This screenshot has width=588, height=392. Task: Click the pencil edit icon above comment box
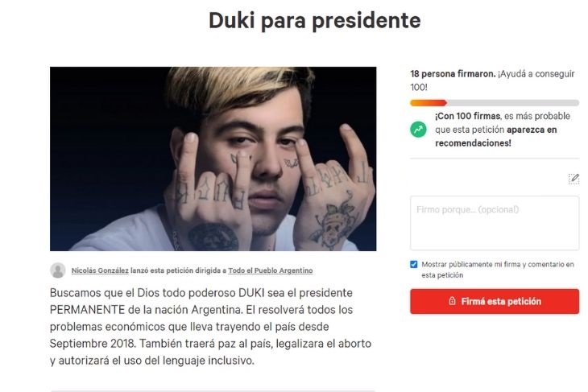[x=574, y=179]
